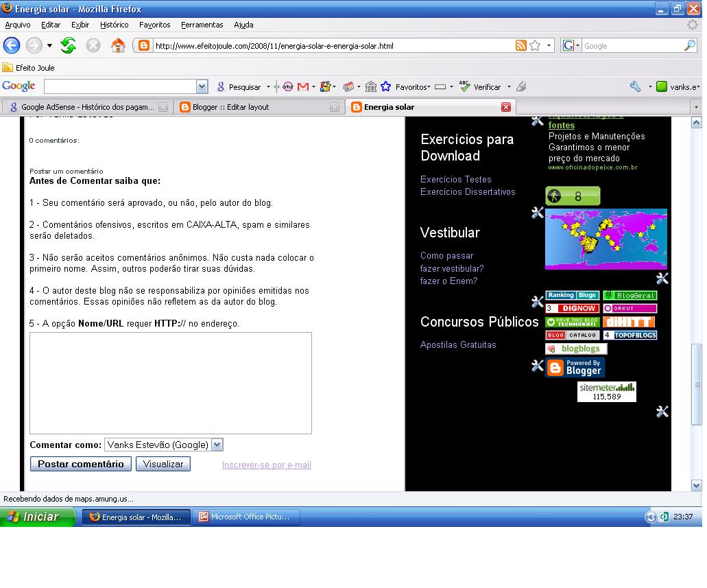Click the world visitor map thumbnail
This screenshot has width=707, height=588.
[606, 239]
